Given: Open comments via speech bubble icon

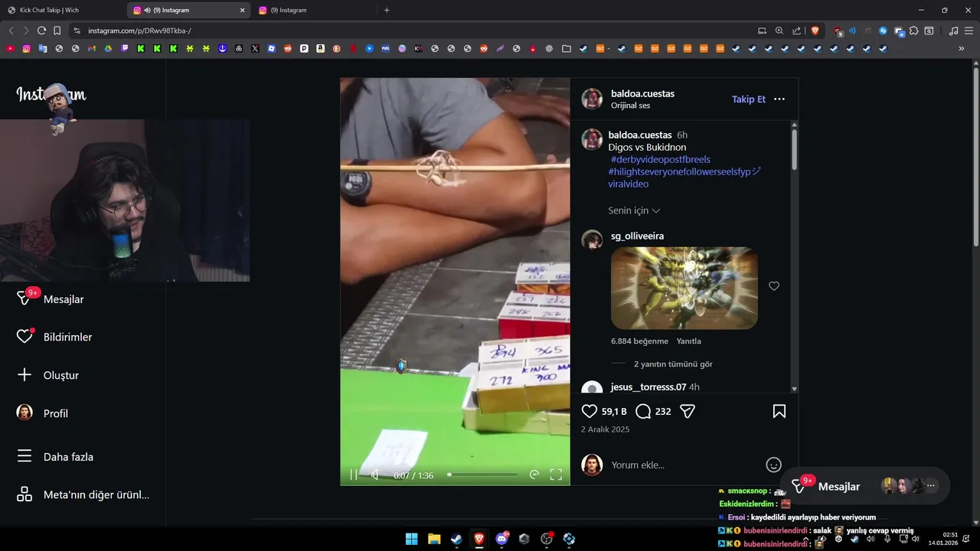Looking at the screenshot, I should pyautogui.click(x=643, y=411).
